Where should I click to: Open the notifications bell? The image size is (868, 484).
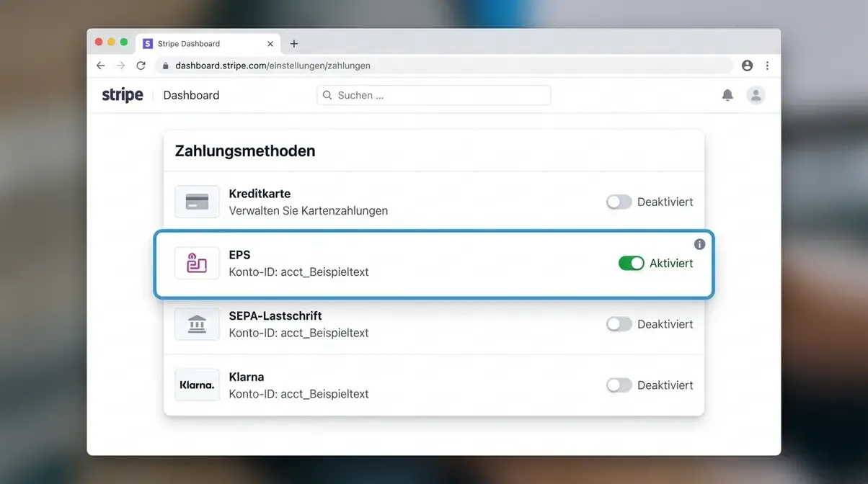pos(727,95)
